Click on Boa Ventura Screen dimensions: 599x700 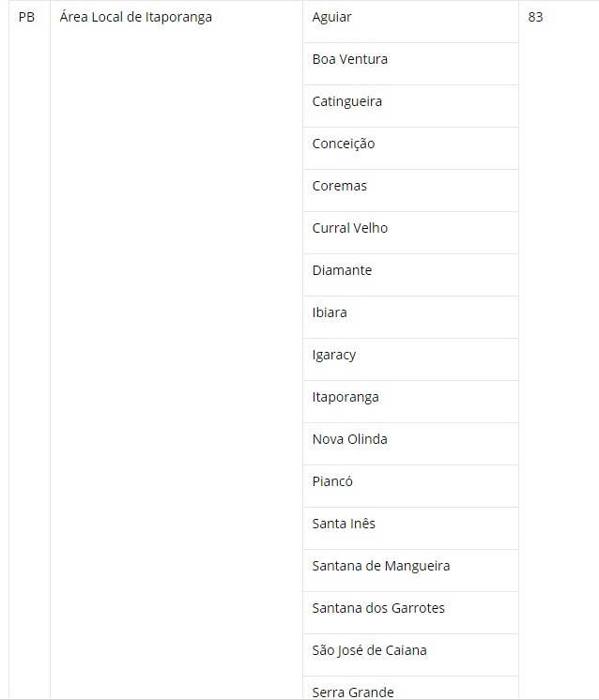pos(350,59)
